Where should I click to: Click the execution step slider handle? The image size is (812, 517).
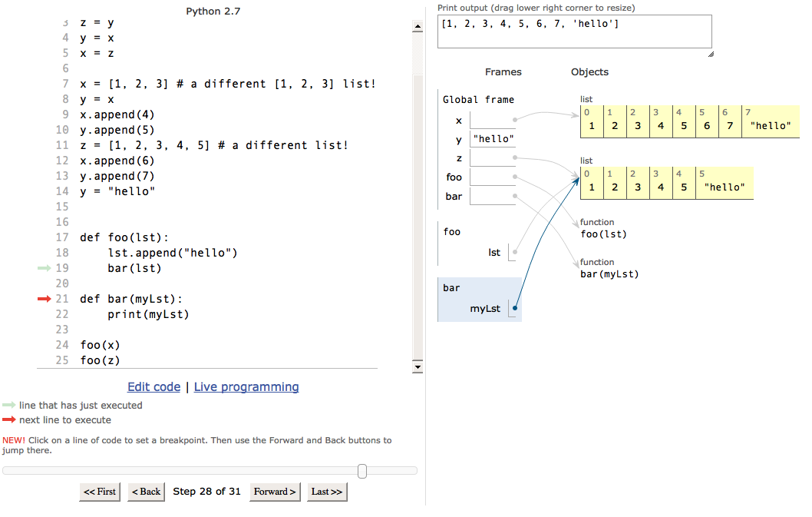[x=362, y=471]
